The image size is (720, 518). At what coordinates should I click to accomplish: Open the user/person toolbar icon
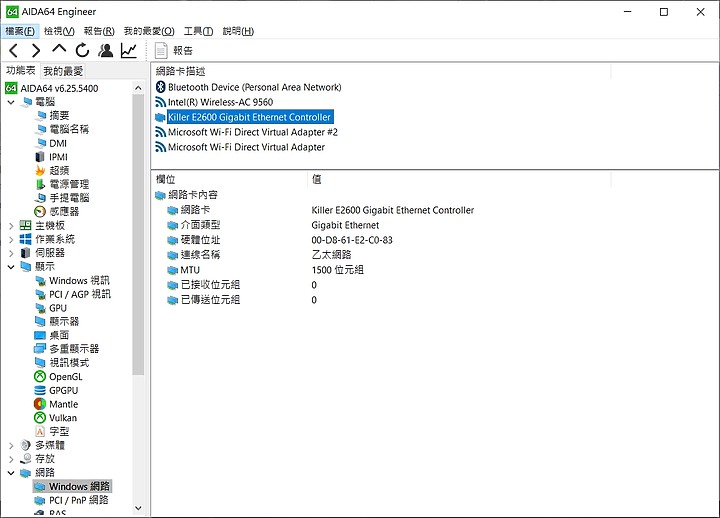click(106, 50)
